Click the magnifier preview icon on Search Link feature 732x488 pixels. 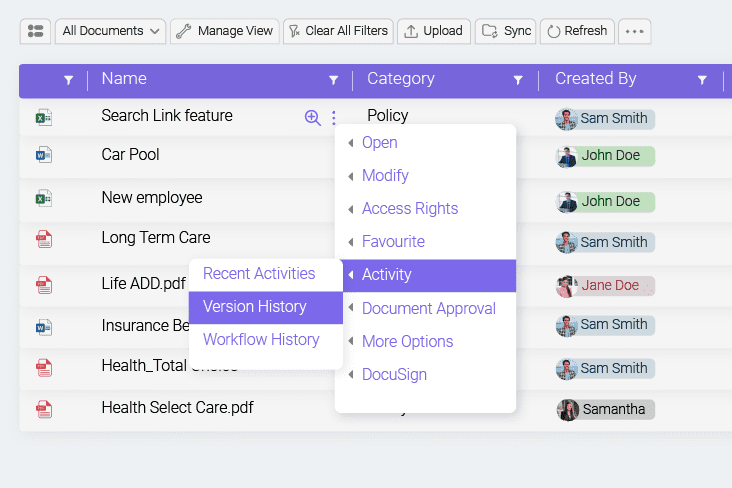[x=312, y=118]
